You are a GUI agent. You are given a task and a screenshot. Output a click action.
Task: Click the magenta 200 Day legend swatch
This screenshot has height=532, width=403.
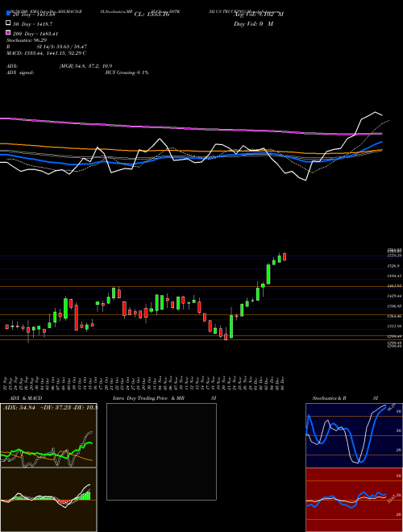(8, 33)
